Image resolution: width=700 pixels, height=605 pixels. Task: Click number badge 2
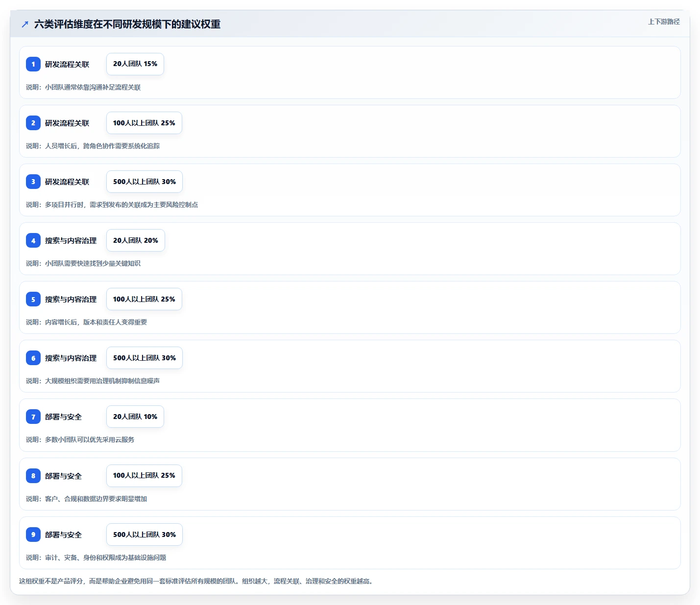[x=33, y=123]
